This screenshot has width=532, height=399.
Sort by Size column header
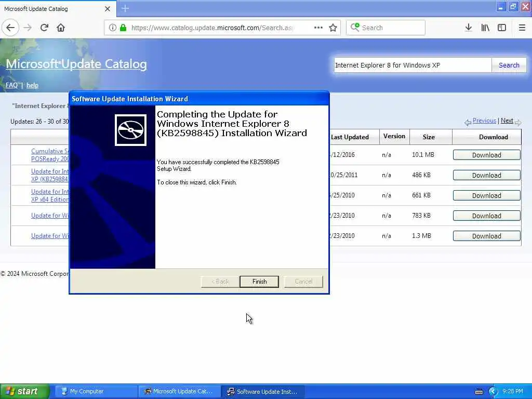[x=429, y=137]
